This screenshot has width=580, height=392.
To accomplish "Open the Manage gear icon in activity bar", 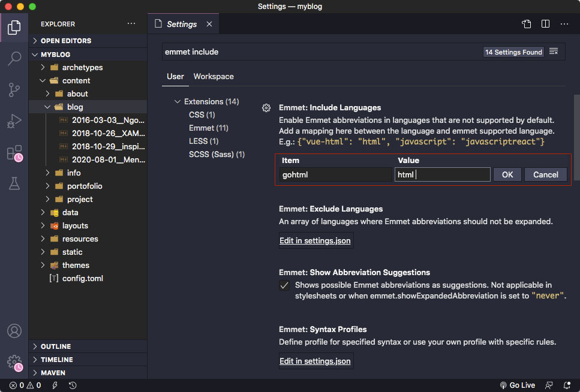I will click(x=15, y=363).
